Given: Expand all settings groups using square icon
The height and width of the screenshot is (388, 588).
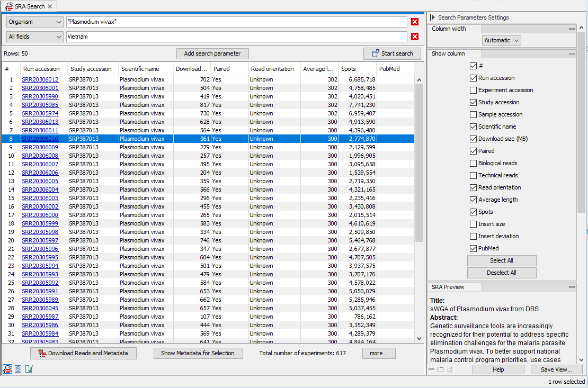Looking at the screenshot, I should click(440, 369).
